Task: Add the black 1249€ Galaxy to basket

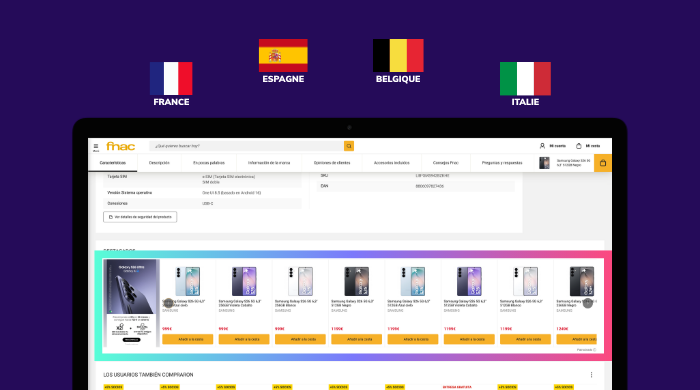Action: (577, 339)
